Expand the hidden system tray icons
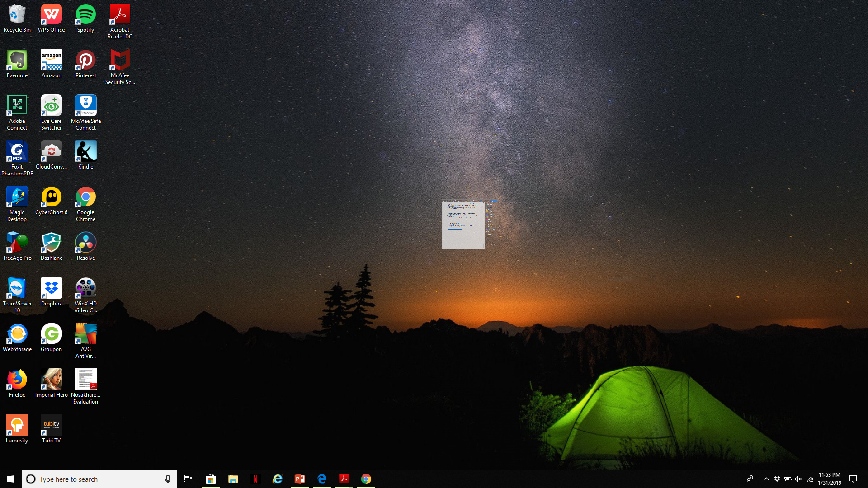The image size is (868, 488). [766, 479]
